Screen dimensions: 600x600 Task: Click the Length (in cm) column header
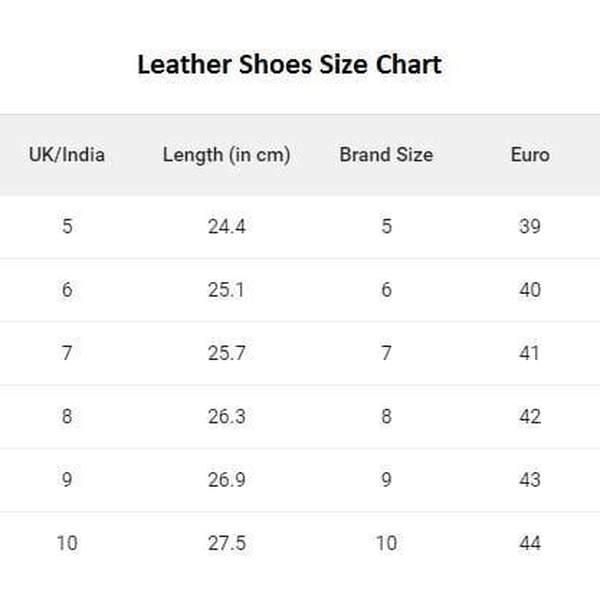pos(226,155)
